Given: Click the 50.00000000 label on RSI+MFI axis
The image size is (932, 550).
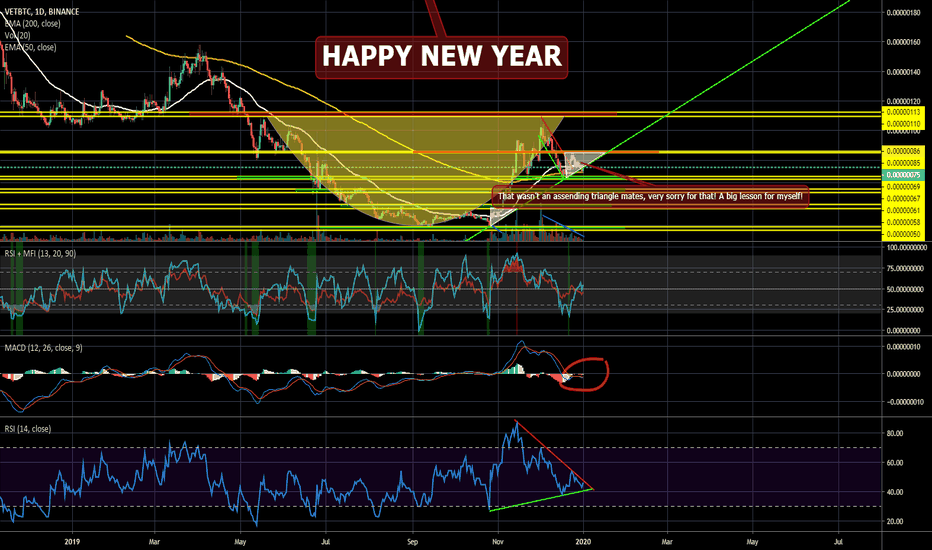Looking at the screenshot, I should [906, 289].
